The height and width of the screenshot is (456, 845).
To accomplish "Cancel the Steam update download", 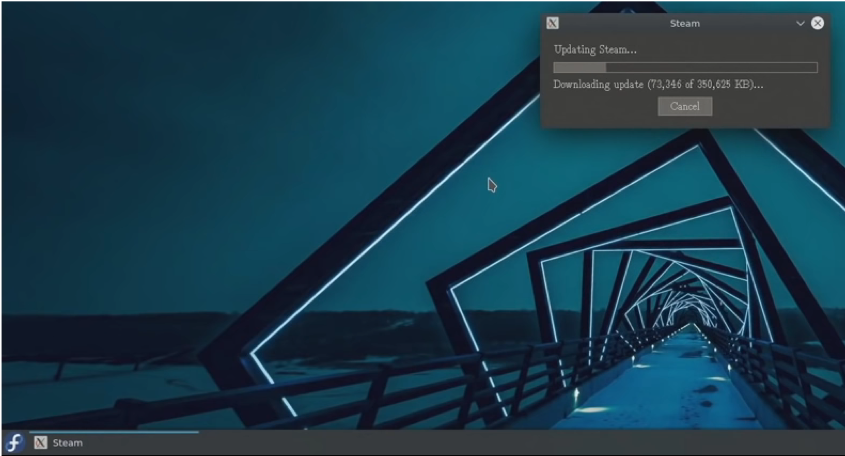I will 685,106.
